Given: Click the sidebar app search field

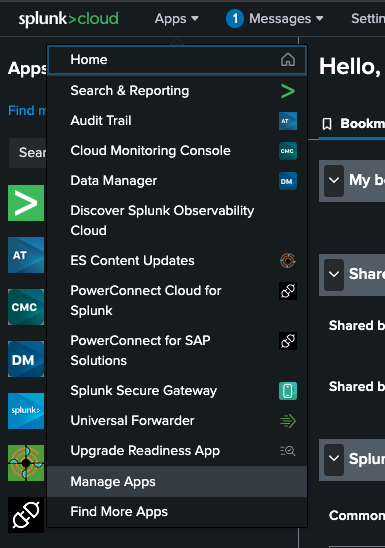Looking at the screenshot, I should (x=28, y=153).
